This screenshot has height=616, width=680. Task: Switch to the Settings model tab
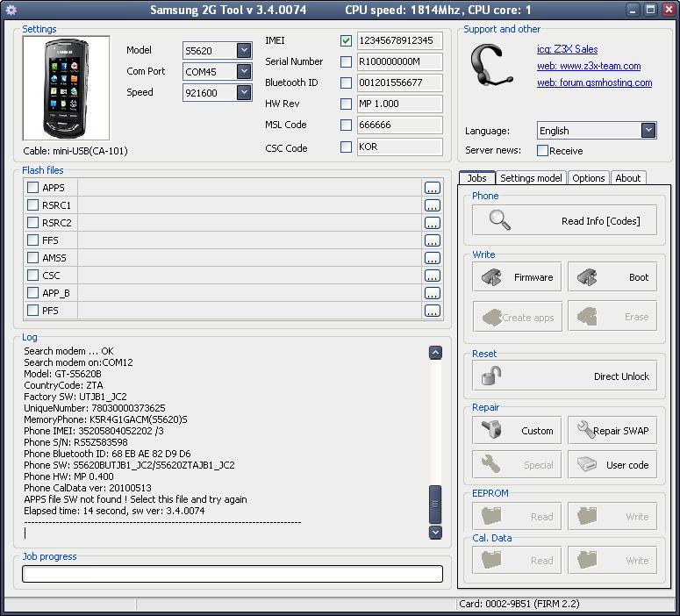coord(531,178)
